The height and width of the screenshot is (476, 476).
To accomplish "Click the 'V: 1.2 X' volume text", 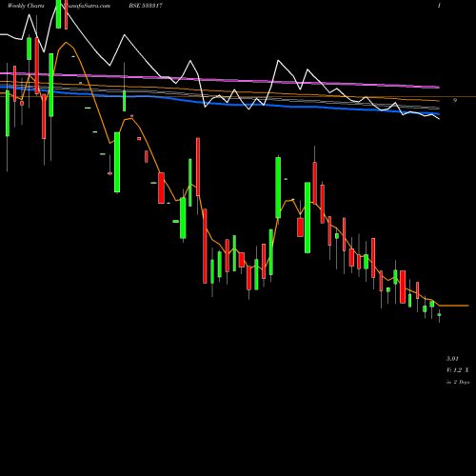I will pos(458,370).
